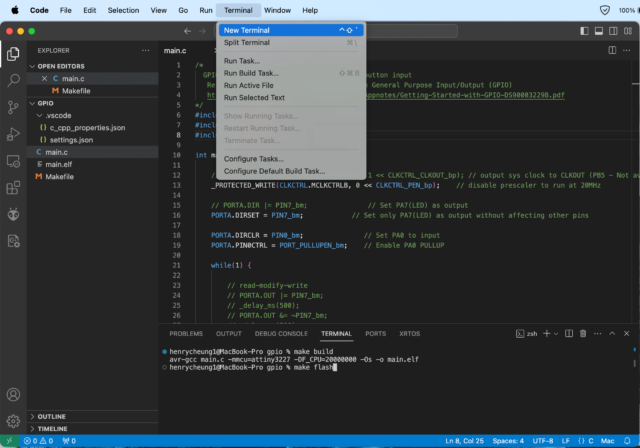Click UTF-8 encoding status item
This screenshot has height=448, width=640.
(x=542, y=441)
